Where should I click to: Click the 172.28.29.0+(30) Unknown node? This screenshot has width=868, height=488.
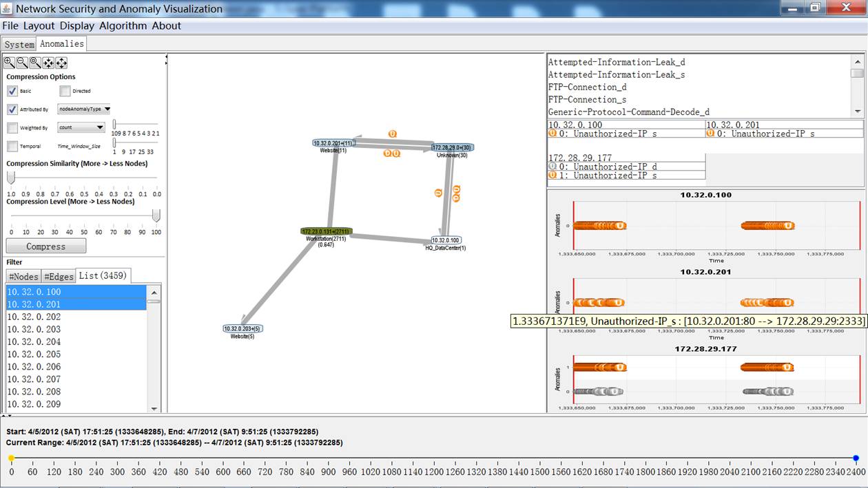coord(453,147)
